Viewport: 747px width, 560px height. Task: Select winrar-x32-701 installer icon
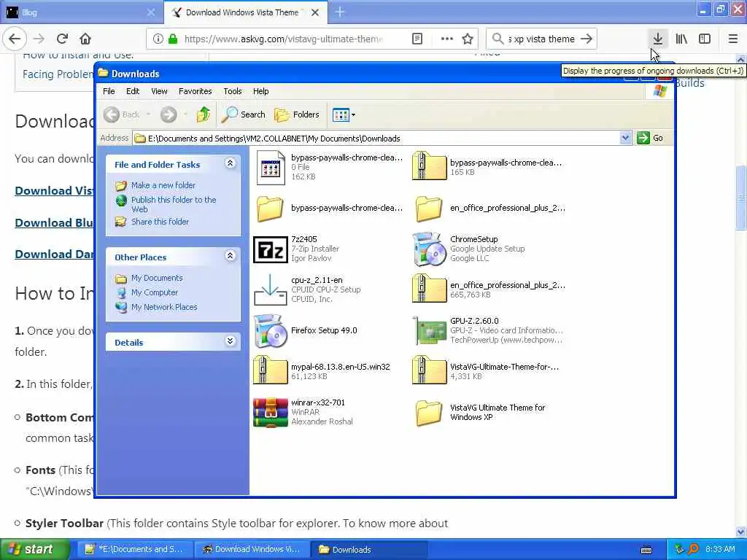click(270, 413)
